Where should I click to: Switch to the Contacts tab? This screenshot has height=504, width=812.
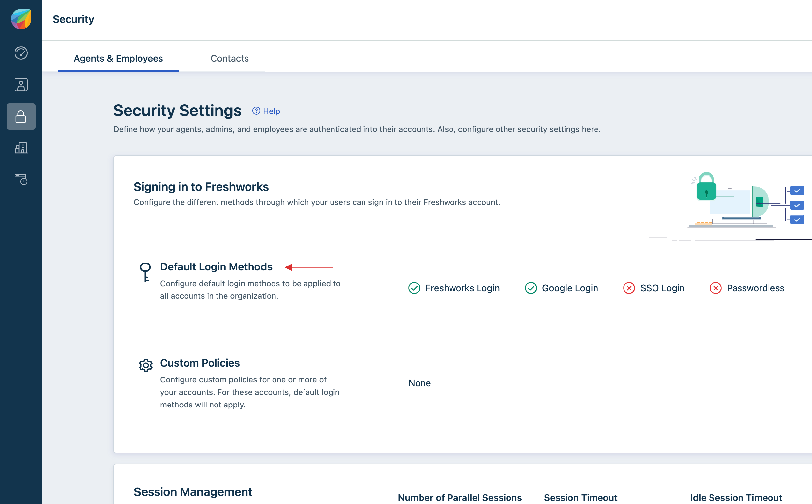click(229, 58)
